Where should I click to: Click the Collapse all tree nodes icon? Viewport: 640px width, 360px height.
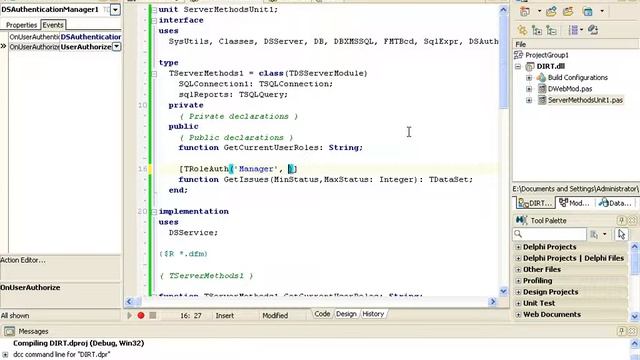click(551, 30)
